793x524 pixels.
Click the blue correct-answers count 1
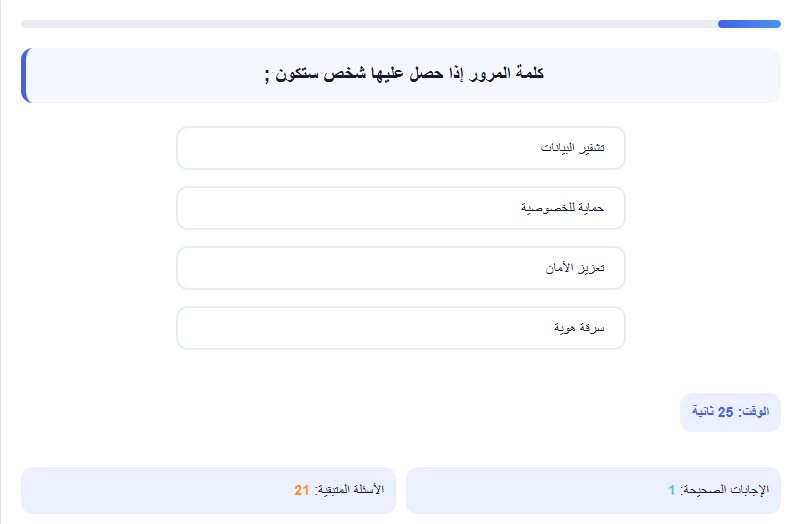(672, 490)
